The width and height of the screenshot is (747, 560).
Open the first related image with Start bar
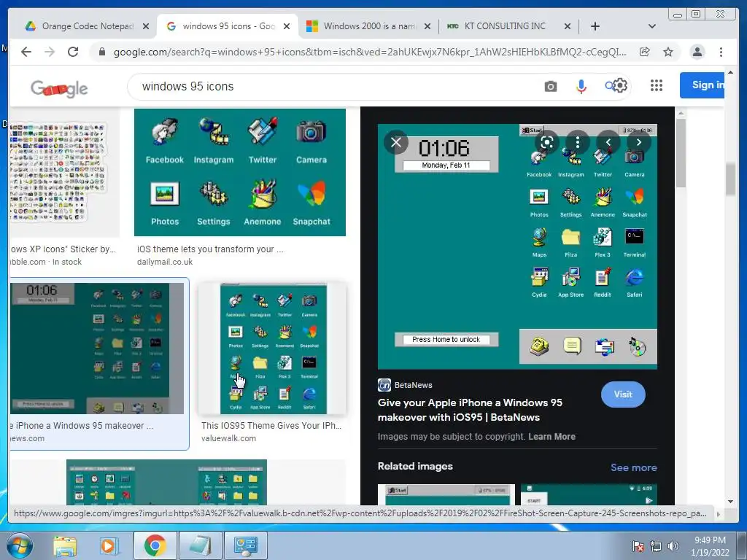tap(446, 494)
